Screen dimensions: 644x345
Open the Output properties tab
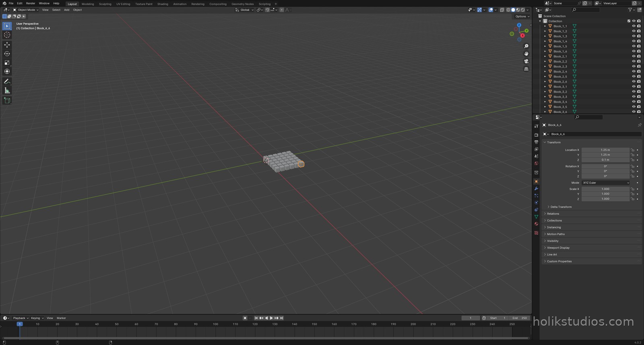tap(536, 142)
